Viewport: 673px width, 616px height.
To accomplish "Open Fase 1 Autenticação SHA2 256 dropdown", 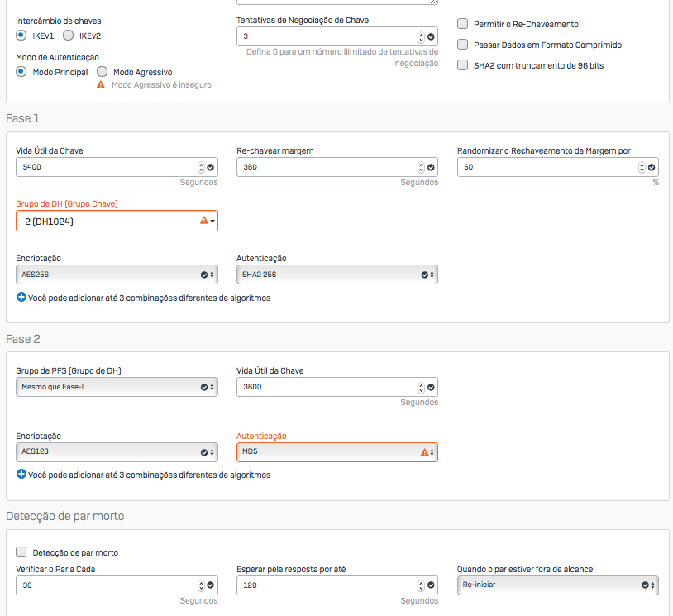I will click(x=336, y=275).
